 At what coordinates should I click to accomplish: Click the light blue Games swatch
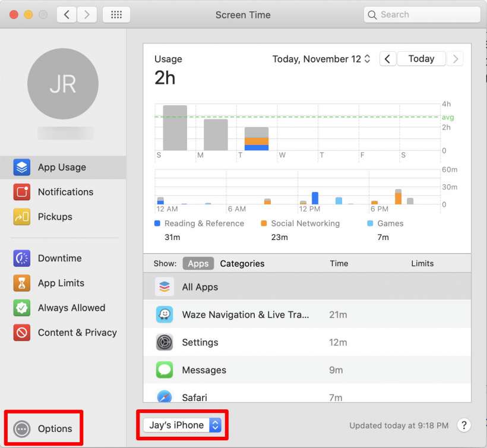[x=370, y=223]
